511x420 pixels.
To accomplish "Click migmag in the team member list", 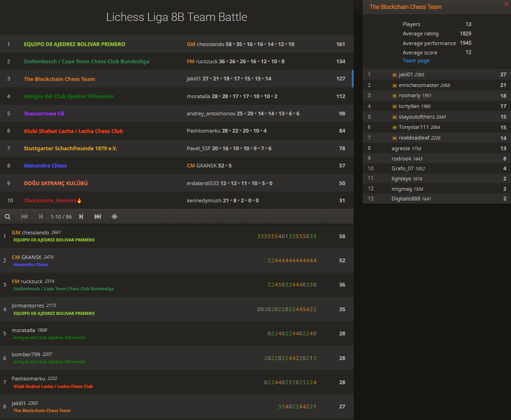I will tap(402, 189).
